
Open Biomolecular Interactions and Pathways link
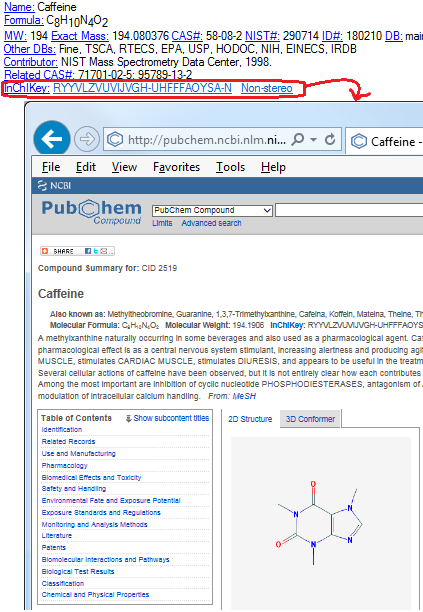[105, 560]
